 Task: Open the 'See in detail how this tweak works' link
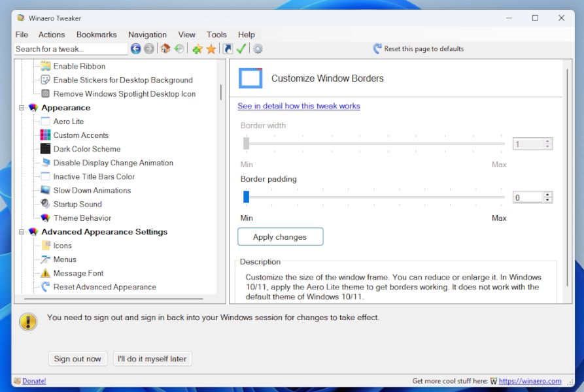pos(299,106)
